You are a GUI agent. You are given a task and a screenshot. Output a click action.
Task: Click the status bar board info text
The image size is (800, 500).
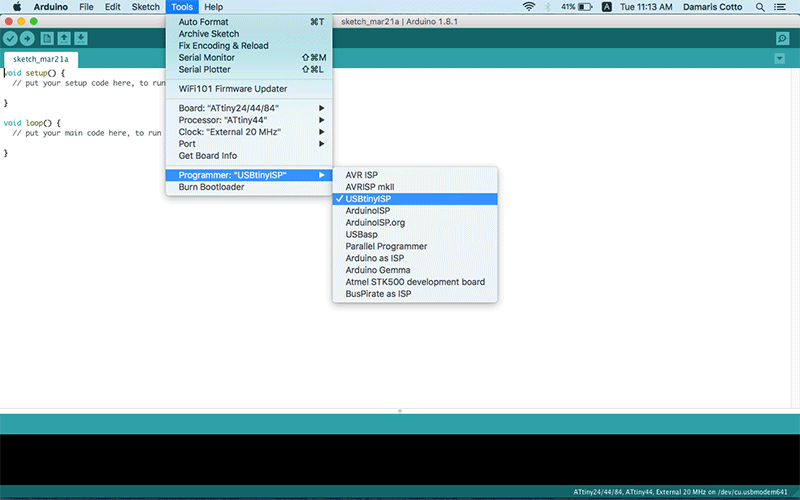680,492
